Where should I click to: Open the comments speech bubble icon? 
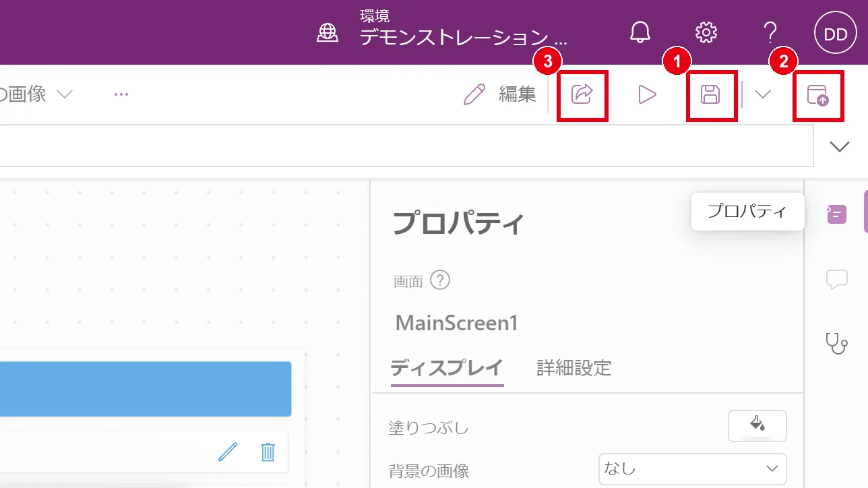click(x=836, y=279)
